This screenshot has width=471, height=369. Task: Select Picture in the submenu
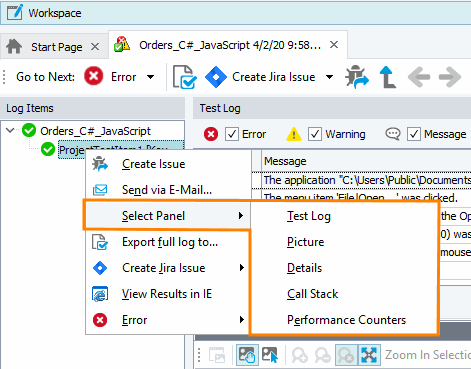[343, 242]
